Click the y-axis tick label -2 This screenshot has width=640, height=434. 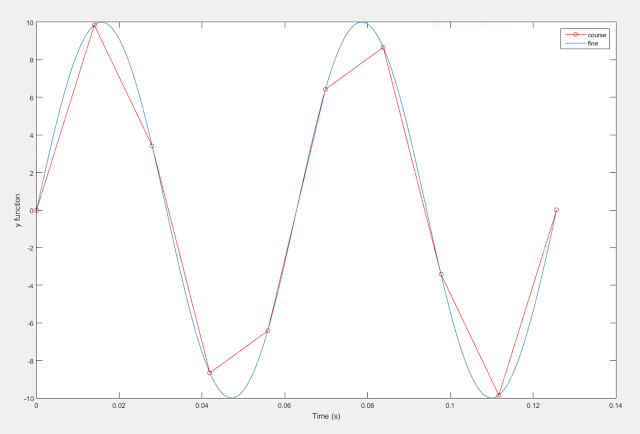coord(30,248)
